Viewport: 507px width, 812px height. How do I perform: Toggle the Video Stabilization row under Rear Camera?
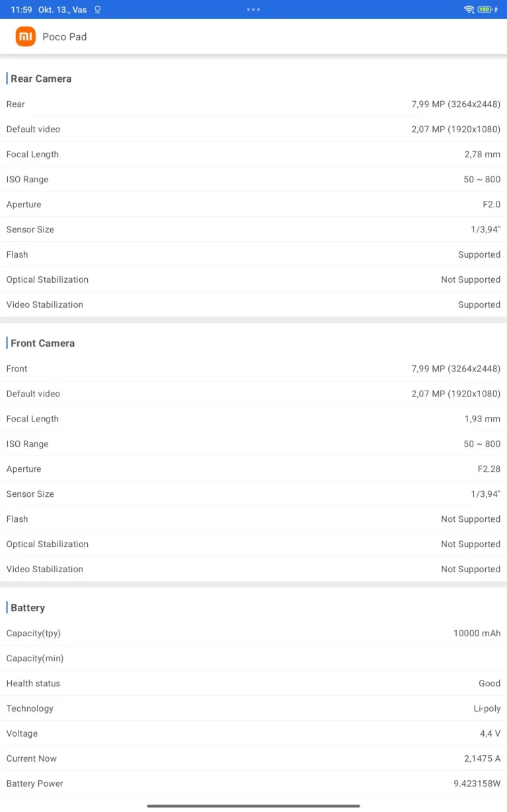coord(253,305)
